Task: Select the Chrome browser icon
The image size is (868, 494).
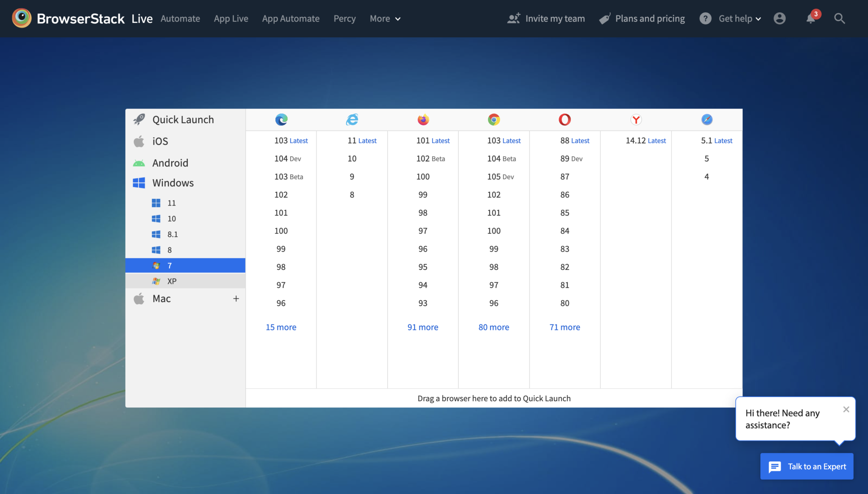Action: coord(493,119)
